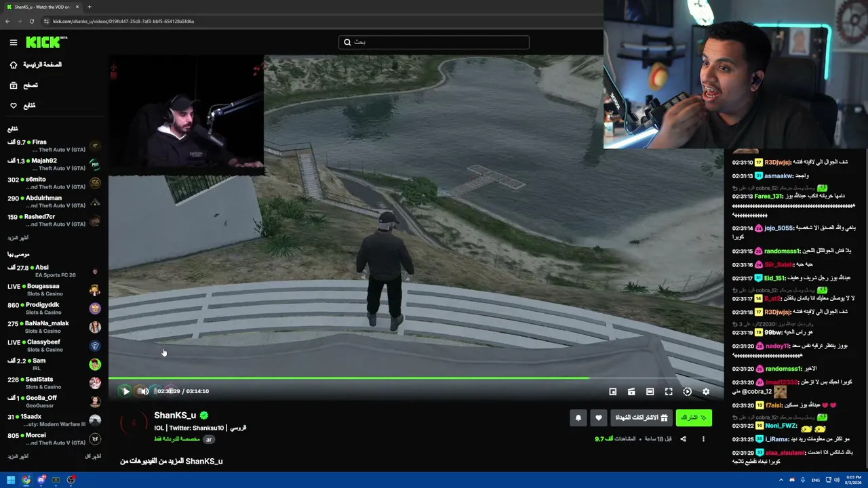Click the ar language tag
The image size is (868, 488).
[x=209, y=439]
